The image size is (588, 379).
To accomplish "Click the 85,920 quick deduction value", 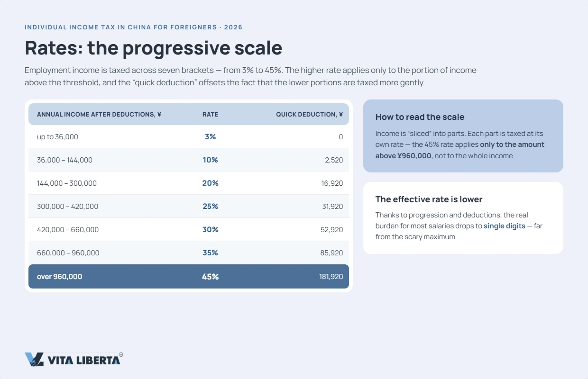I will 332,253.
